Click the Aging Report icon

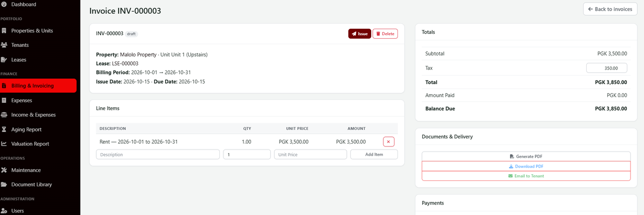4,129
